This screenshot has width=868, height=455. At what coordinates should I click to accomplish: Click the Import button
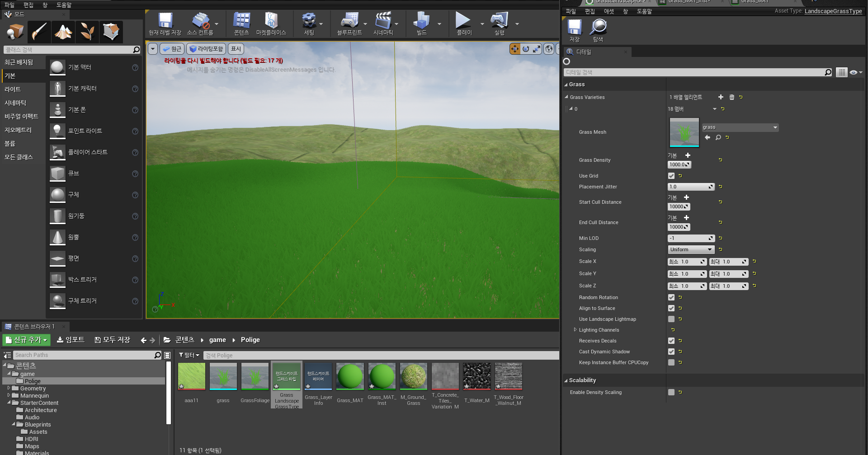tap(71, 340)
